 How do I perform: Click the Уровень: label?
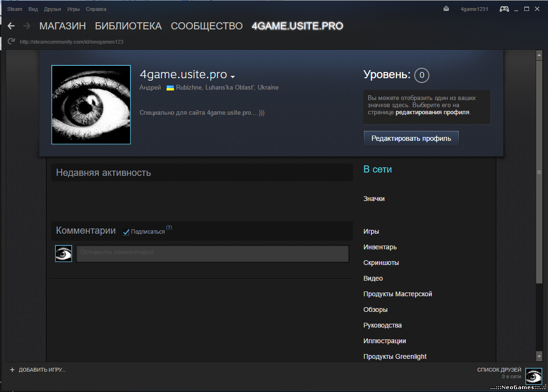pyautogui.click(x=387, y=75)
